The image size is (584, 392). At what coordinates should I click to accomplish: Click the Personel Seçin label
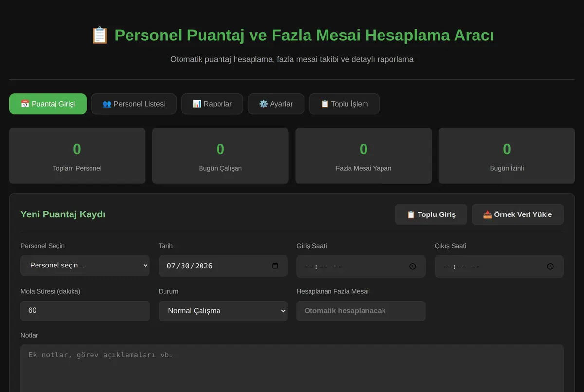tap(42, 246)
